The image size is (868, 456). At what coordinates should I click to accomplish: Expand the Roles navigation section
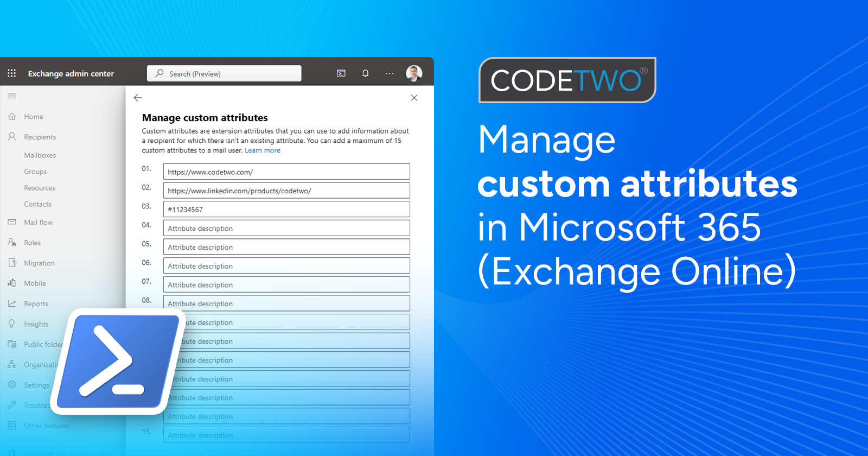(32, 243)
